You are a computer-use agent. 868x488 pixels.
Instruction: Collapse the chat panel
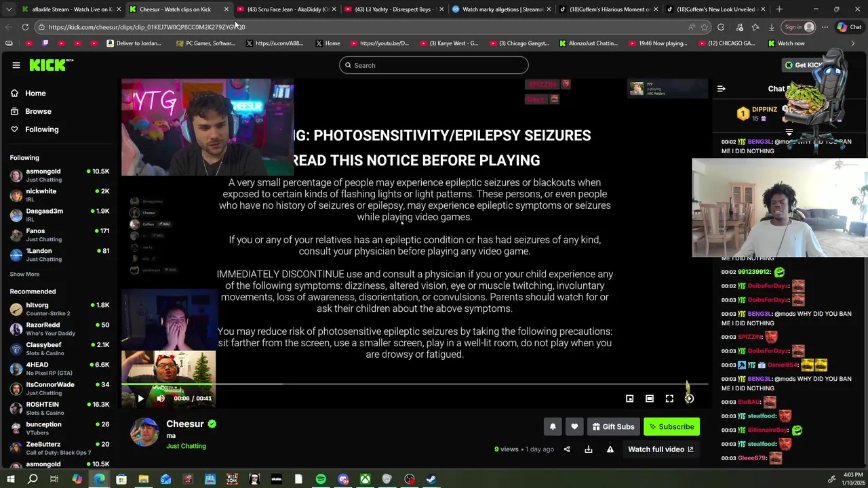coord(722,89)
